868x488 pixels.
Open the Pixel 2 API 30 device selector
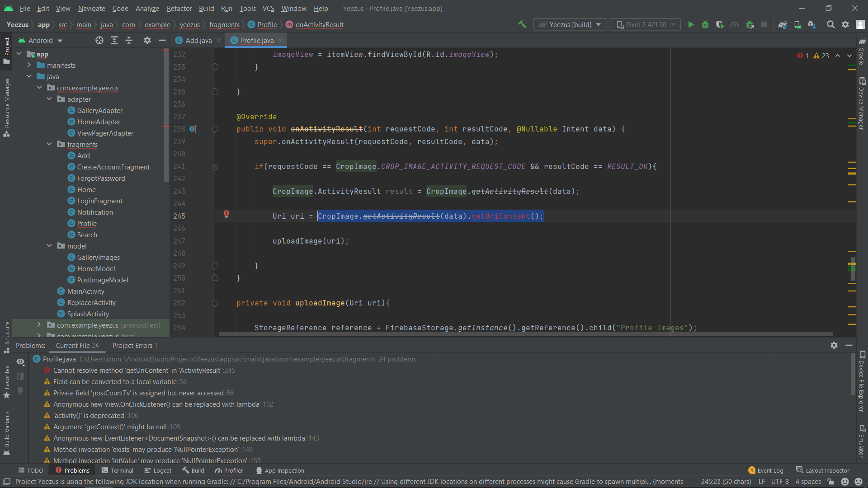point(645,24)
